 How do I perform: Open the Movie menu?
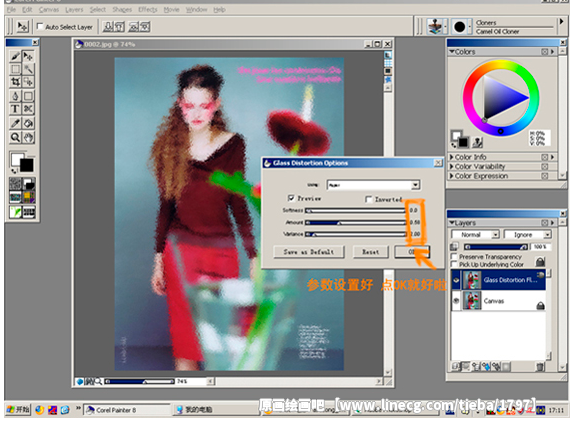pos(171,10)
